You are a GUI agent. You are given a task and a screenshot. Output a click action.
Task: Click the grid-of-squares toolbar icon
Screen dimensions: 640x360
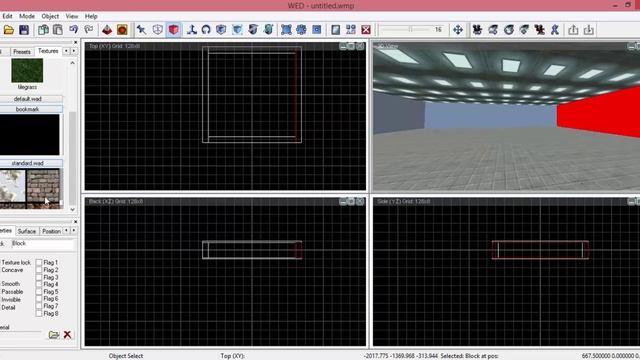click(x=351, y=30)
